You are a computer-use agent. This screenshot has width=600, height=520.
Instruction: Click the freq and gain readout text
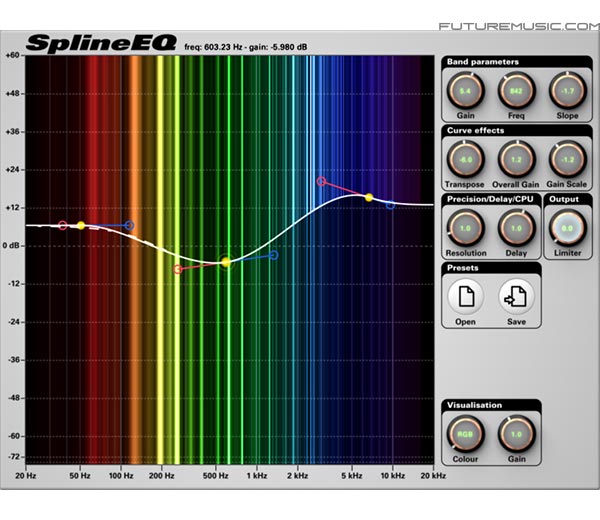246,47
